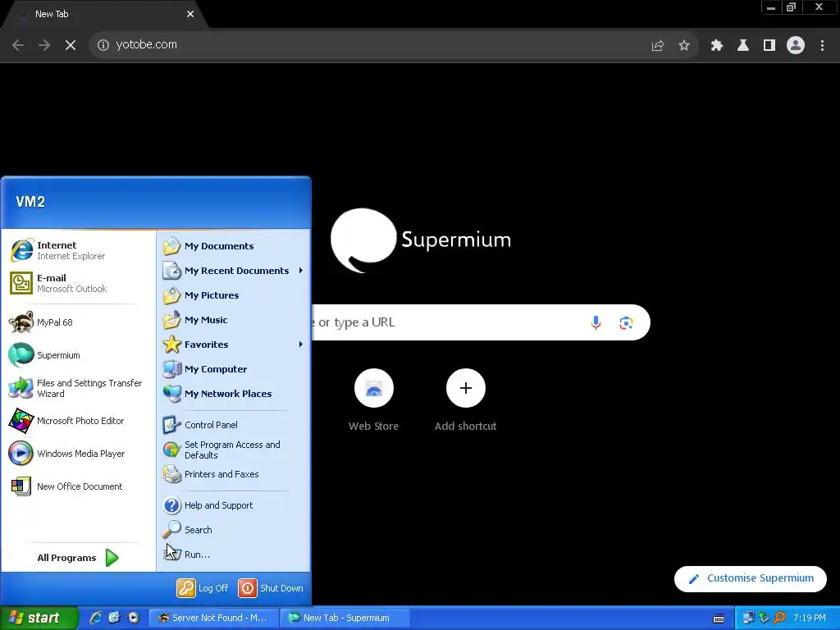The image size is (840, 630).
Task: Open My Computer
Action: [234, 370]
